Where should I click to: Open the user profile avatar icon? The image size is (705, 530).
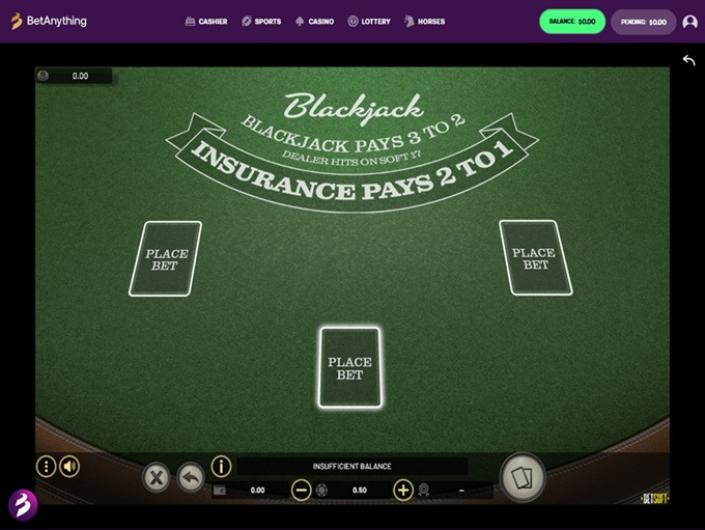[x=690, y=22]
